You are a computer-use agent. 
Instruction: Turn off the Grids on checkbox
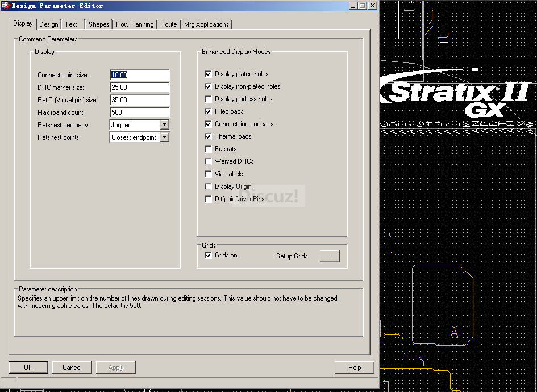(208, 255)
